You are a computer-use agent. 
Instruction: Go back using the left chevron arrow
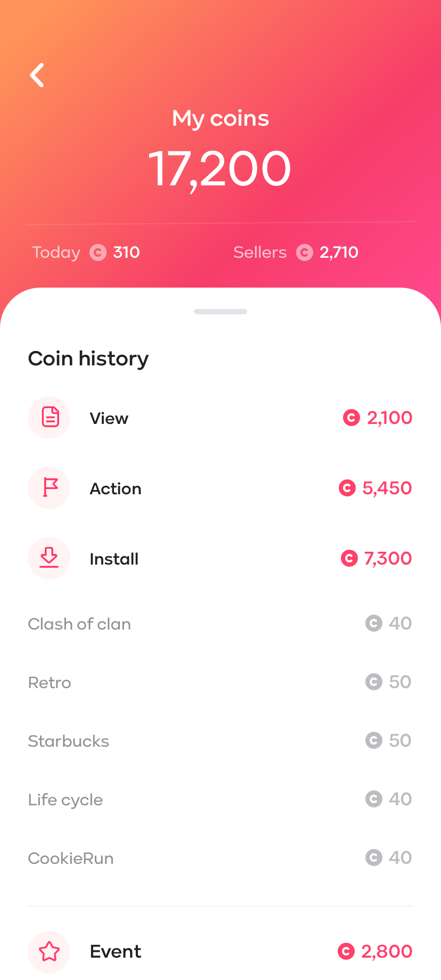click(x=37, y=75)
